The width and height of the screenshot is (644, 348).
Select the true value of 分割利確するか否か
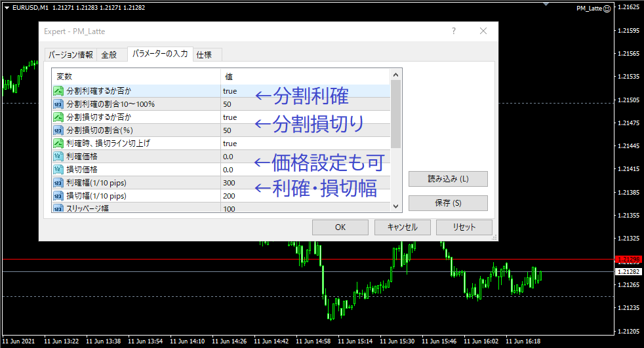point(230,91)
